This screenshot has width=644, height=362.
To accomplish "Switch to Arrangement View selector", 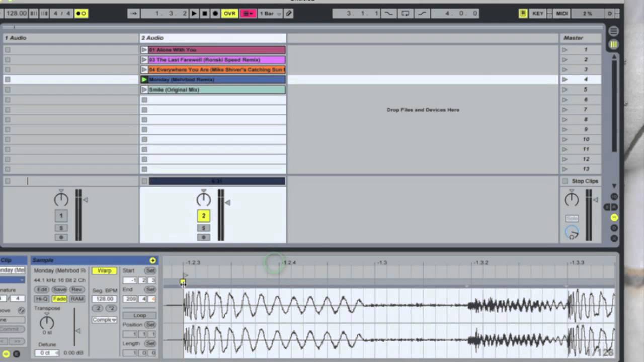I will 613,31.
